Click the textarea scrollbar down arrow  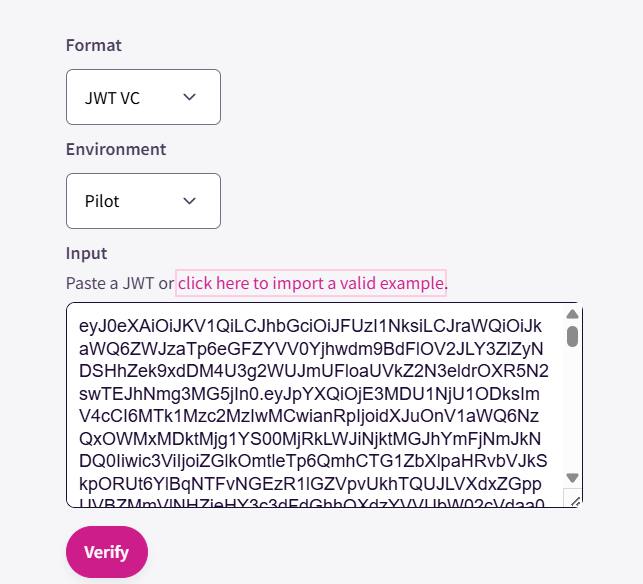[572, 478]
